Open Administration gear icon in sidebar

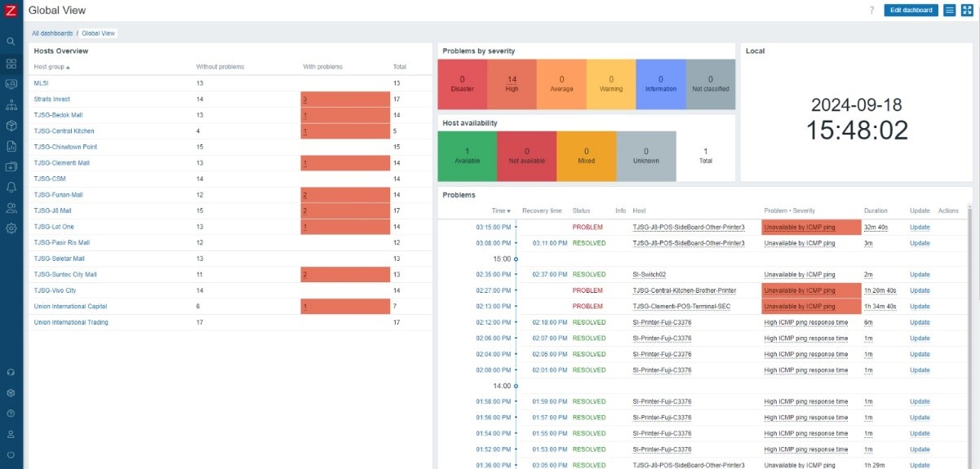11,228
